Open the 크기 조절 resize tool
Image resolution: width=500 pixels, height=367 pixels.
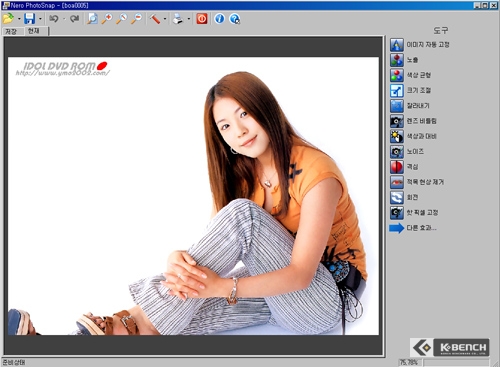pyautogui.click(x=411, y=91)
